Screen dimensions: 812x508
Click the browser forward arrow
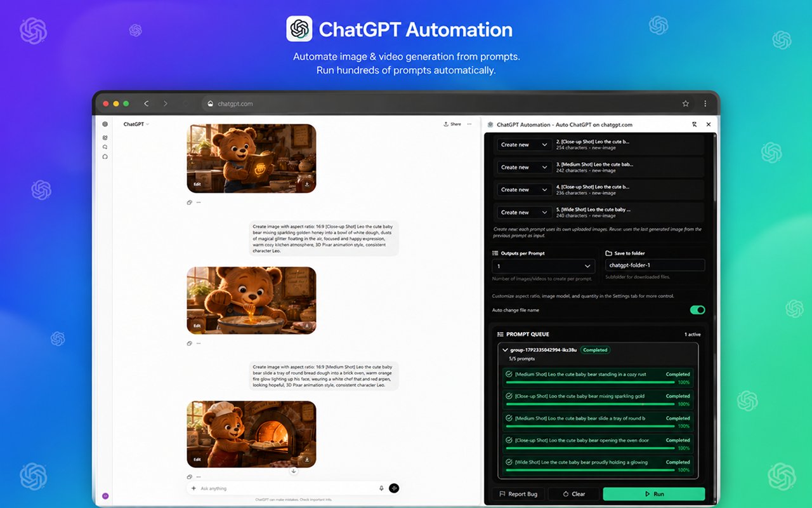click(x=166, y=104)
